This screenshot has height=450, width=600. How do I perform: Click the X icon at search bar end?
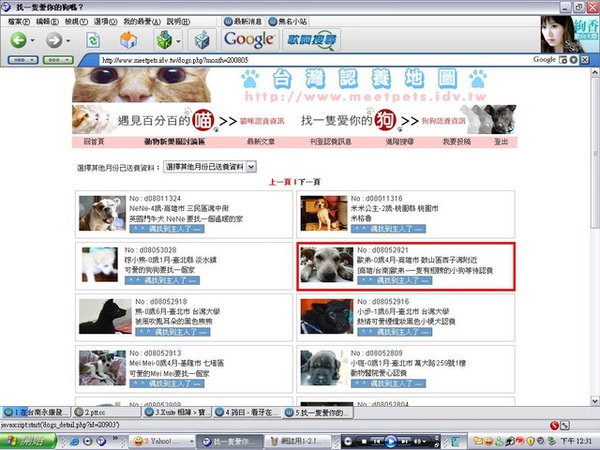(584, 60)
